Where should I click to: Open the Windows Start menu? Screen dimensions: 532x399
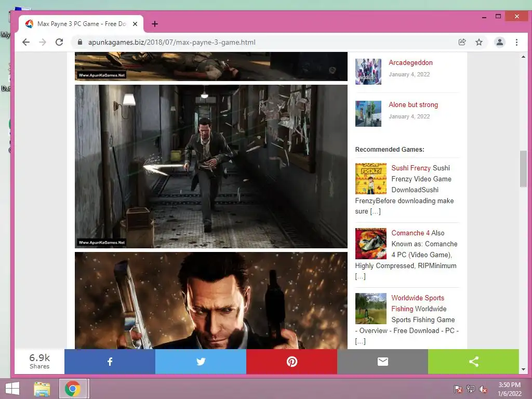coord(12,389)
